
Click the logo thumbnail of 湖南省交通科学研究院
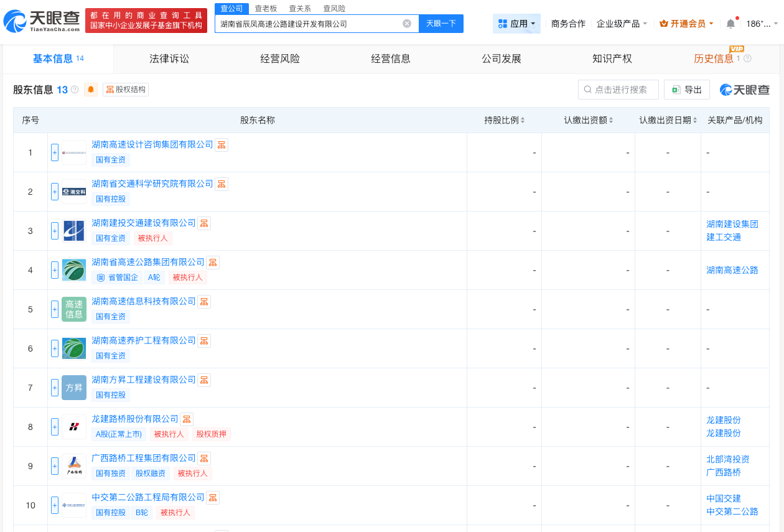point(74,192)
